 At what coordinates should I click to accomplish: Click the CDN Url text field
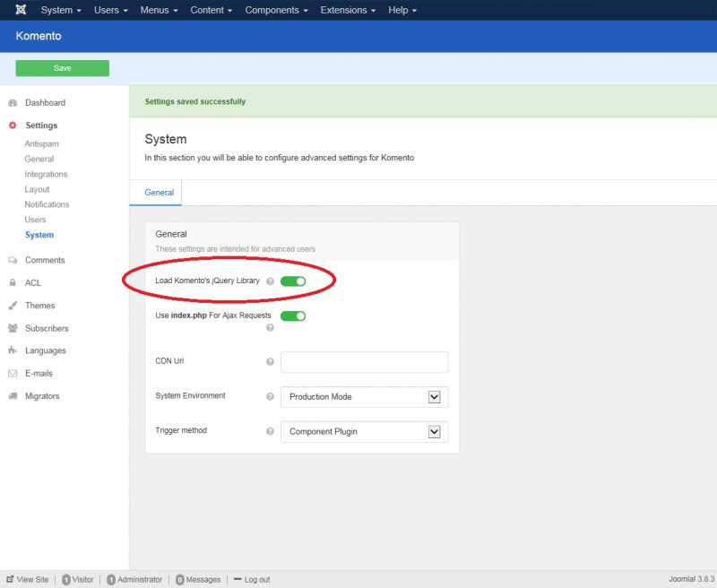[364, 362]
